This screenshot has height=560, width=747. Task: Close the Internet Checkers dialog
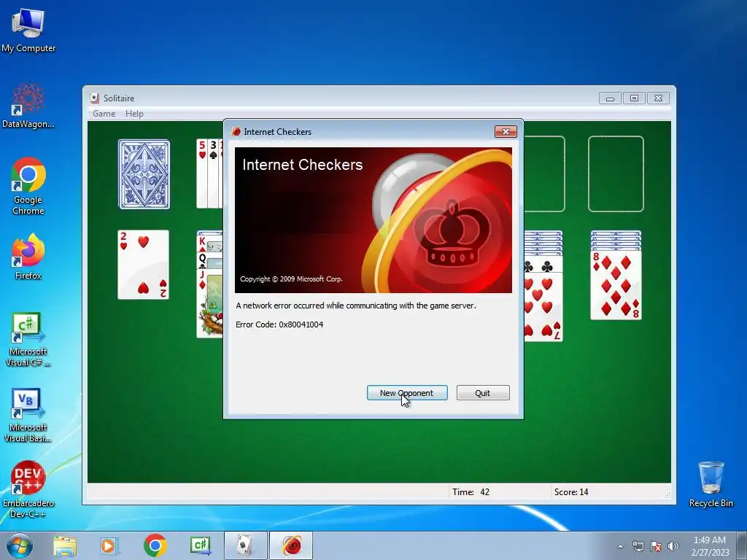pyautogui.click(x=506, y=131)
